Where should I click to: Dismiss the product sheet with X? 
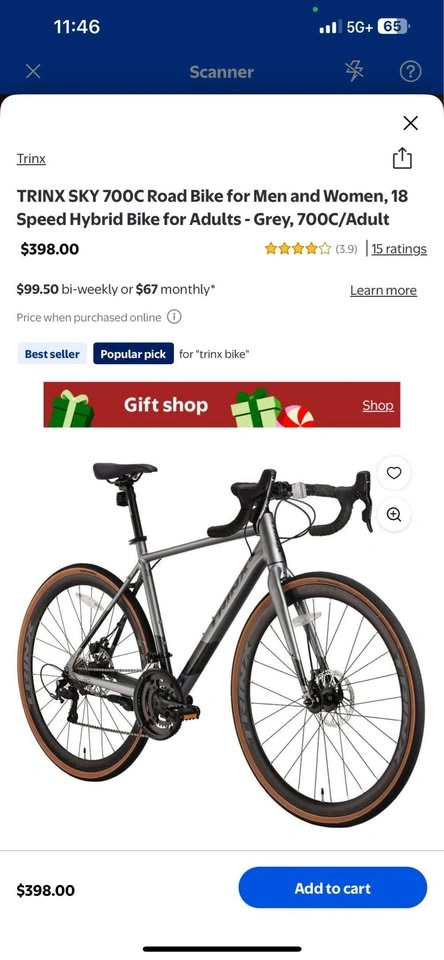[x=410, y=123]
